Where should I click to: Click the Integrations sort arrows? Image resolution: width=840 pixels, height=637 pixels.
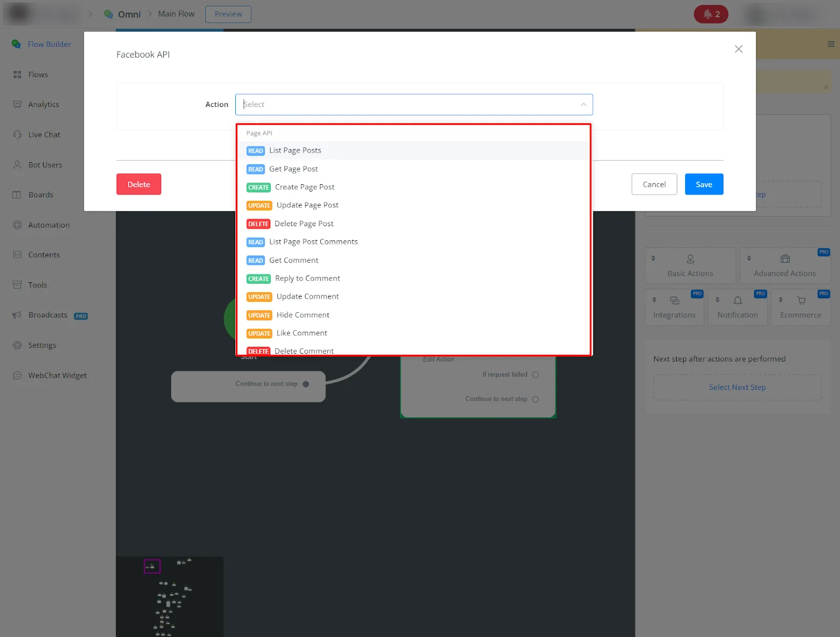point(654,300)
